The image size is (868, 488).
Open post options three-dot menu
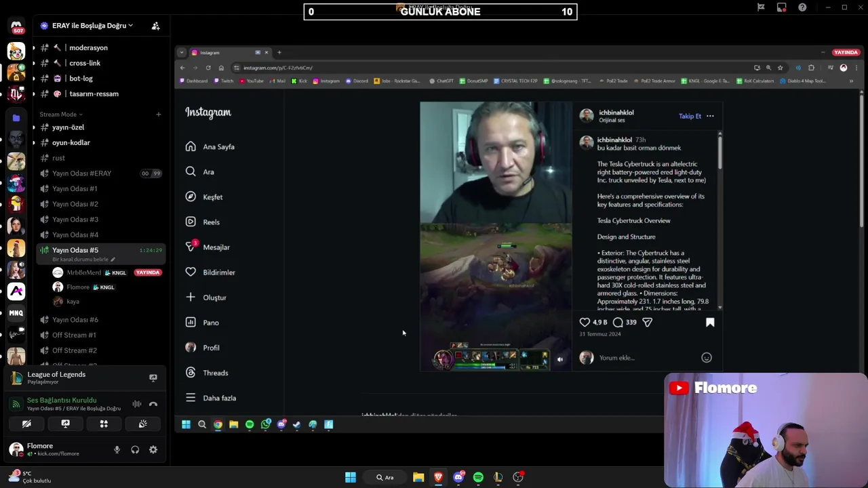[x=710, y=116]
